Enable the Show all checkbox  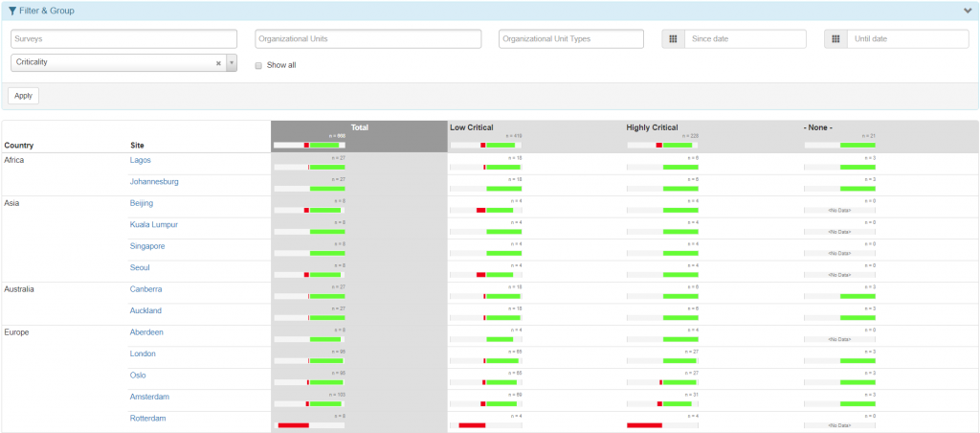[x=258, y=65]
